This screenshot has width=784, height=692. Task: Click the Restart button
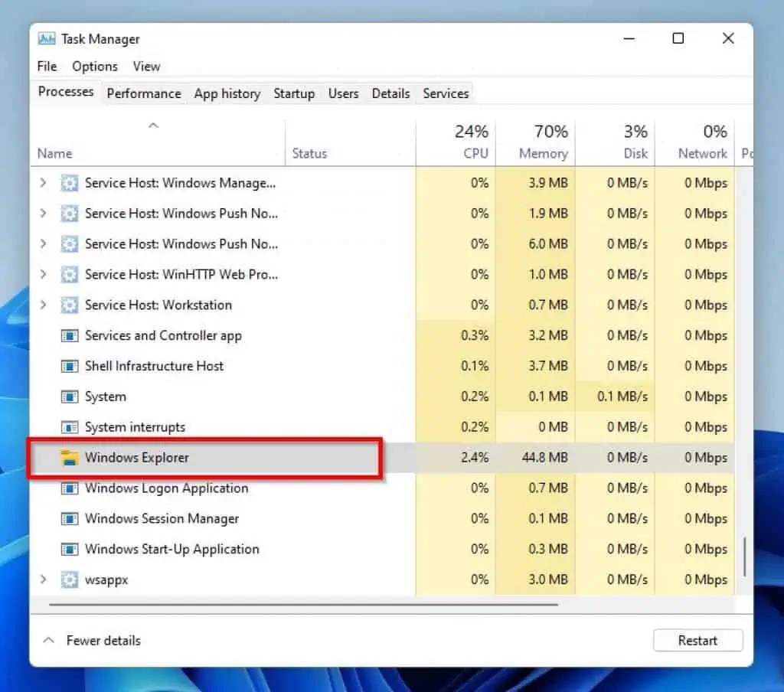[x=697, y=640]
